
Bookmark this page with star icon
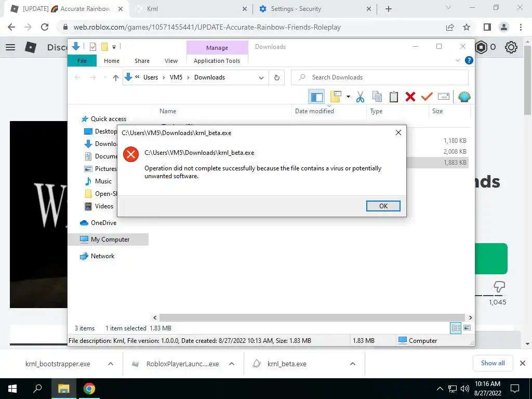click(467, 27)
